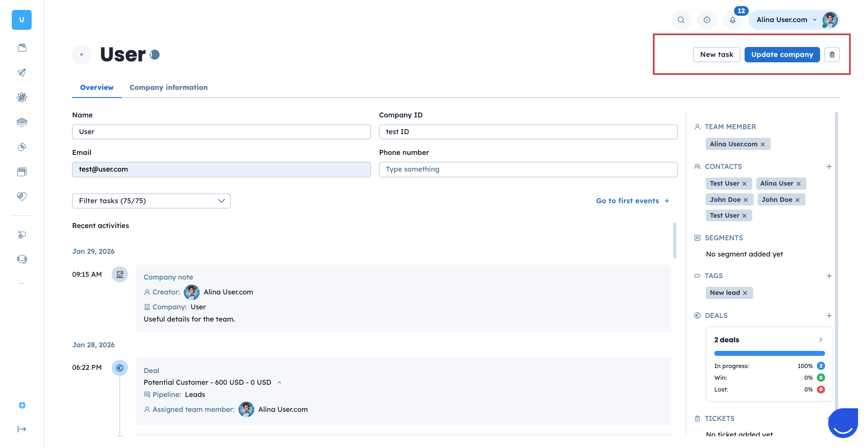Click the Phone number input field
This screenshot has width=868, height=448.
tap(528, 169)
